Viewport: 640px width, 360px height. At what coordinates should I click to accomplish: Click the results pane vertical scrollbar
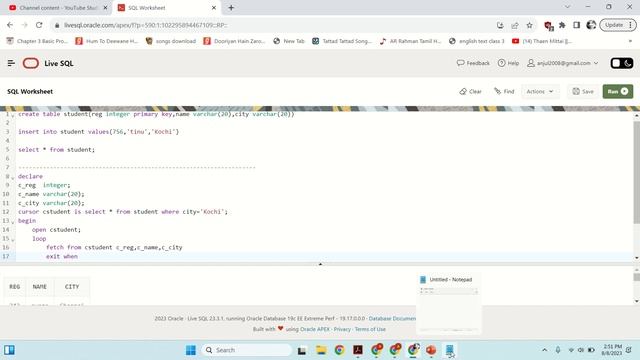[636, 277]
